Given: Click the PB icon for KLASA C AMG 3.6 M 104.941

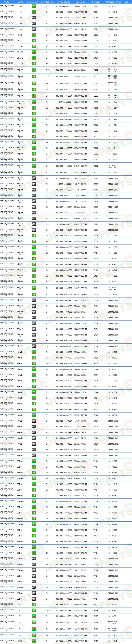Looking at the screenshot, I should click(x=34, y=166).
